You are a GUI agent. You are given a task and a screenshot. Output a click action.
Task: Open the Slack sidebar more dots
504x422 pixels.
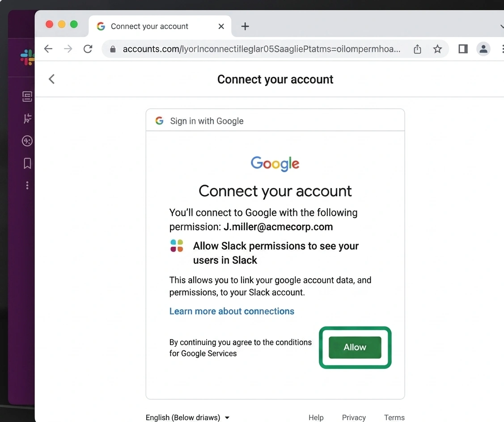27,186
